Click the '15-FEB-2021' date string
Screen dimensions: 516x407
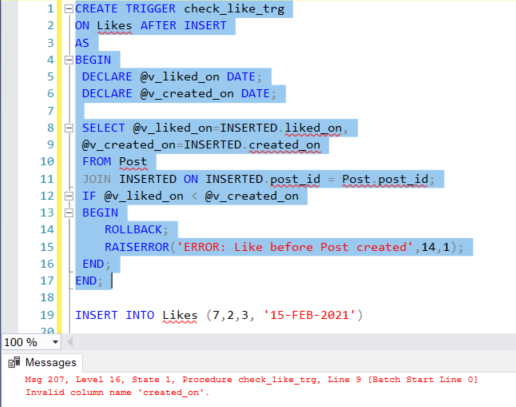pyautogui.click(x=310, y=315)
